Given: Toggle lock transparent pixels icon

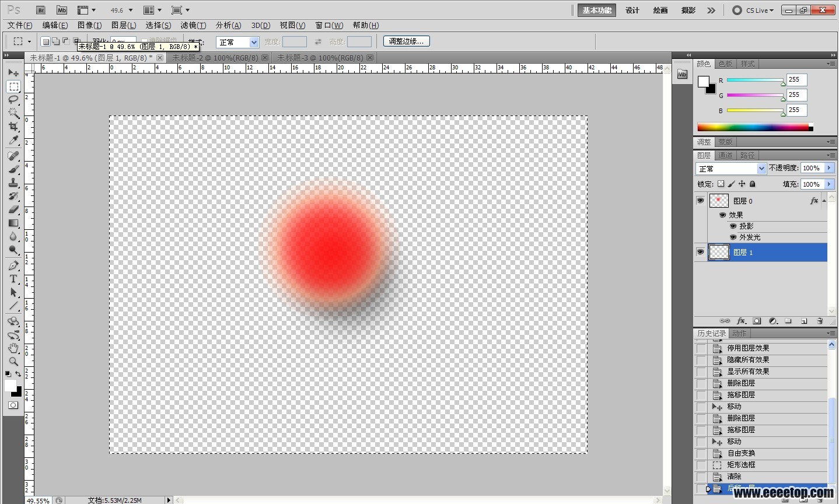Looking at the screenshot, I should 721,184.
